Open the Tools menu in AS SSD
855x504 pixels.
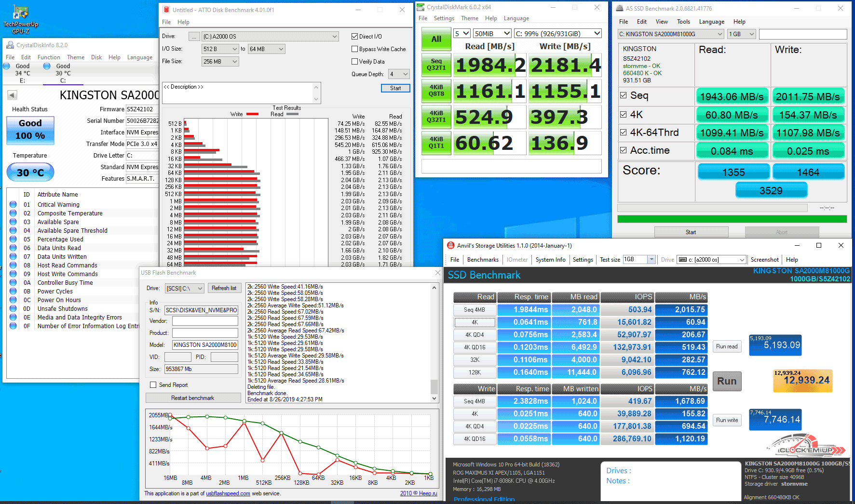683,22
